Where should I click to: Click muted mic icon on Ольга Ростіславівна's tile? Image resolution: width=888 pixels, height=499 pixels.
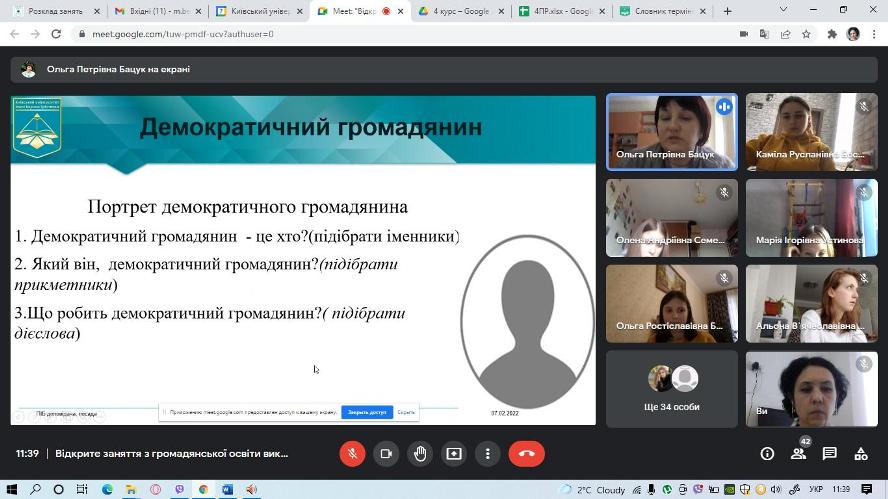point(724,278)
